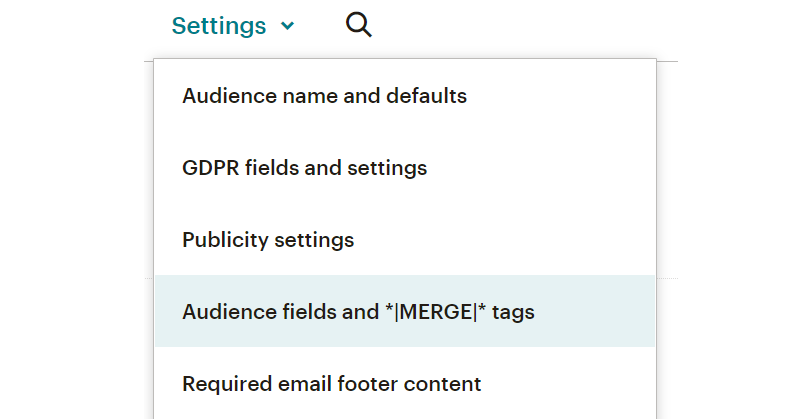Click the chevron arrow beside Settings
Image resolution: width=806 pixels, height=419 pixels.
[x=288, y=26]
